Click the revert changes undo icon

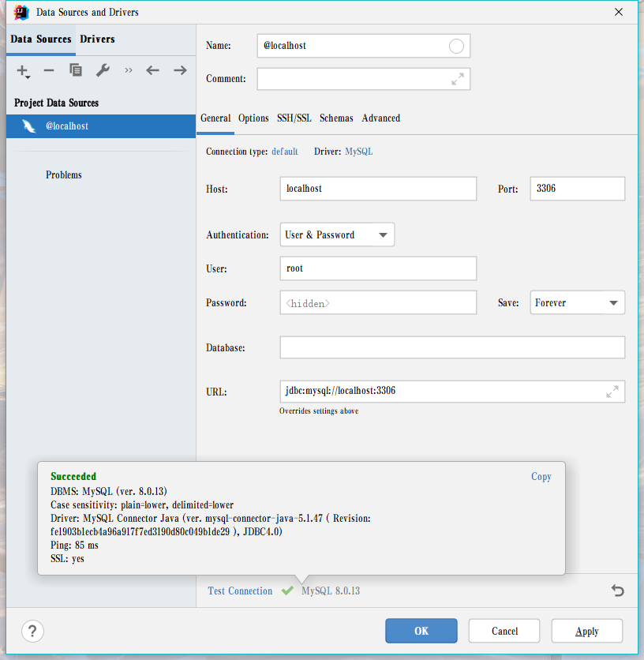pos(618,591)
